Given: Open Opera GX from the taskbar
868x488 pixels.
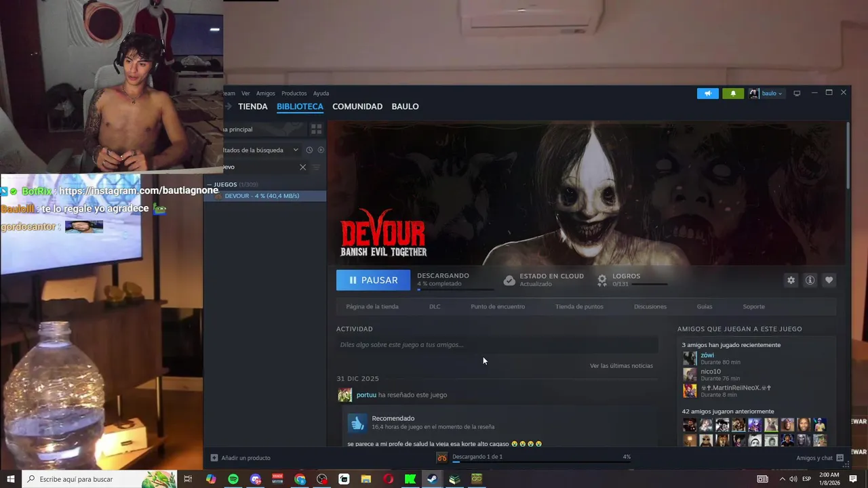Looking at the screenshot, I should click(x=388, y=479).
